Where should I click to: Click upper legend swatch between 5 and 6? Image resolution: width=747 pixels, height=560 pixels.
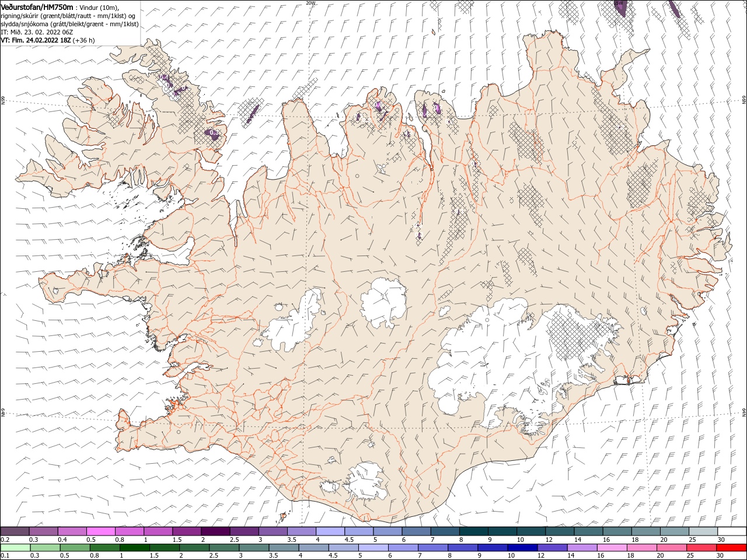tap(388, 531)
